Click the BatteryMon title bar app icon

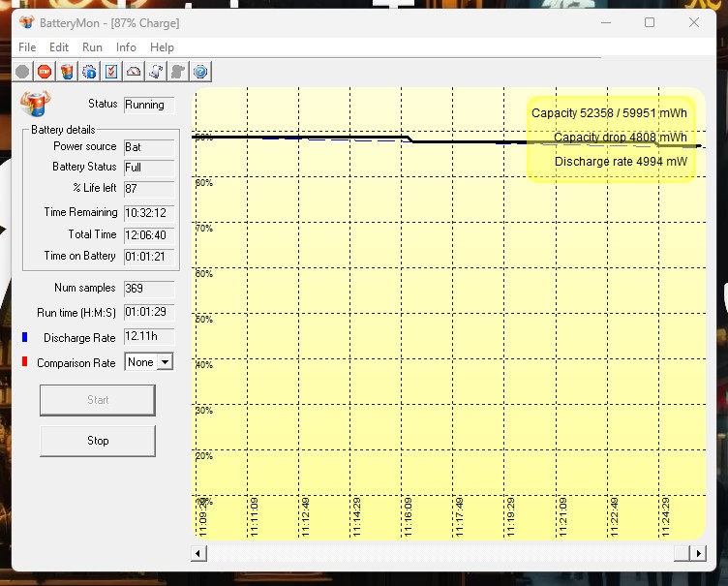click(27, 22)
